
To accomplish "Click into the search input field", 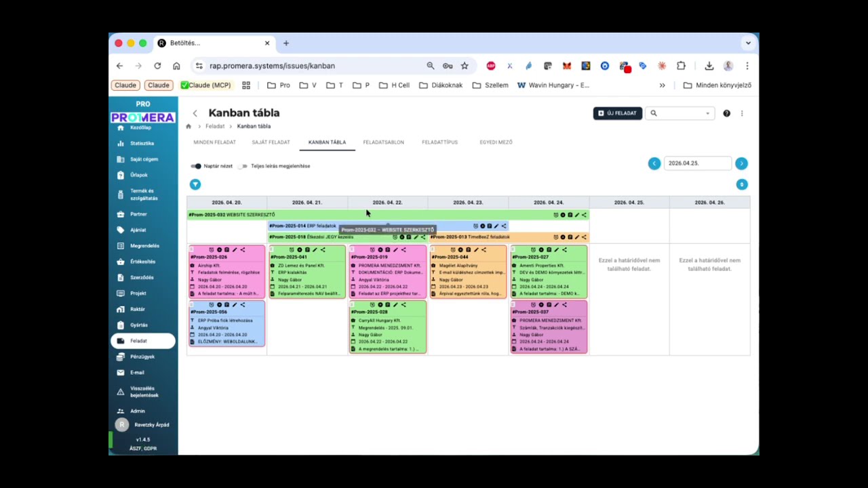I will point(679,113).
